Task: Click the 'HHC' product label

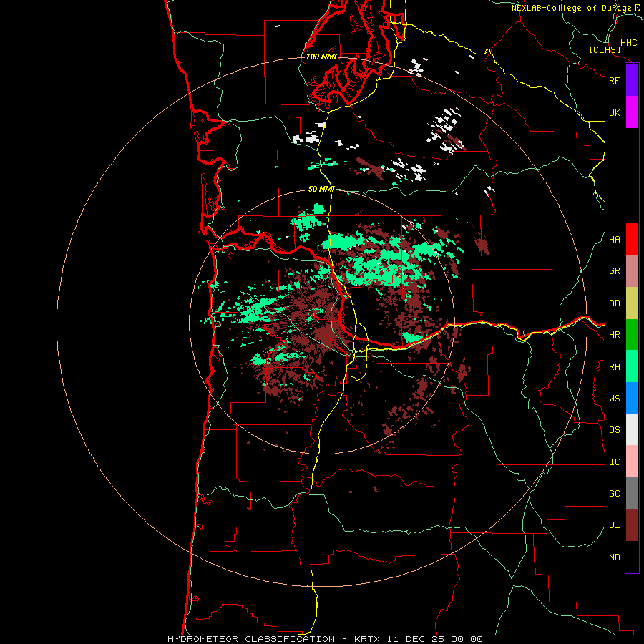Action: [628, 43]
